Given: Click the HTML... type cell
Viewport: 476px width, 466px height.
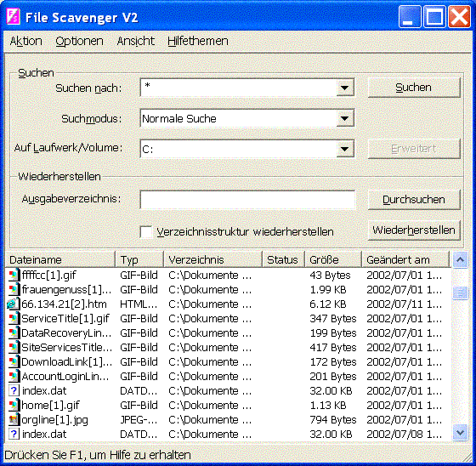Looking at the screenshot, I should pyautogui.click(x=139, y=304).
